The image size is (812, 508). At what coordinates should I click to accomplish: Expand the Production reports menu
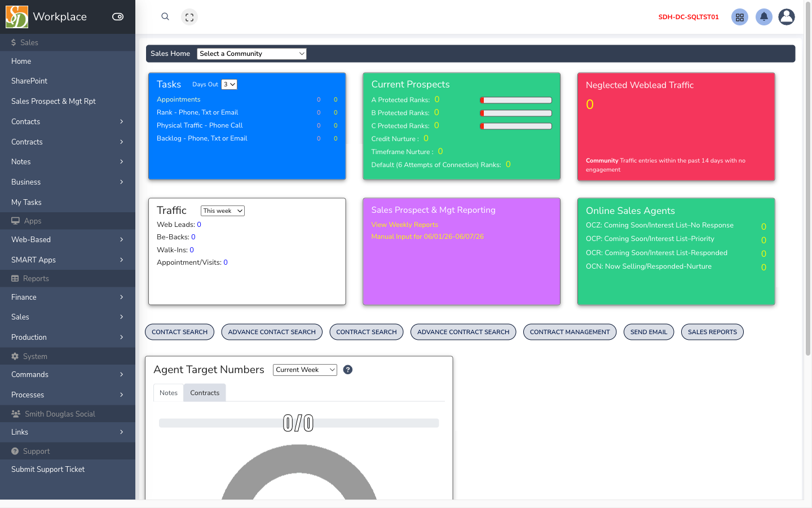click(68, 337)
